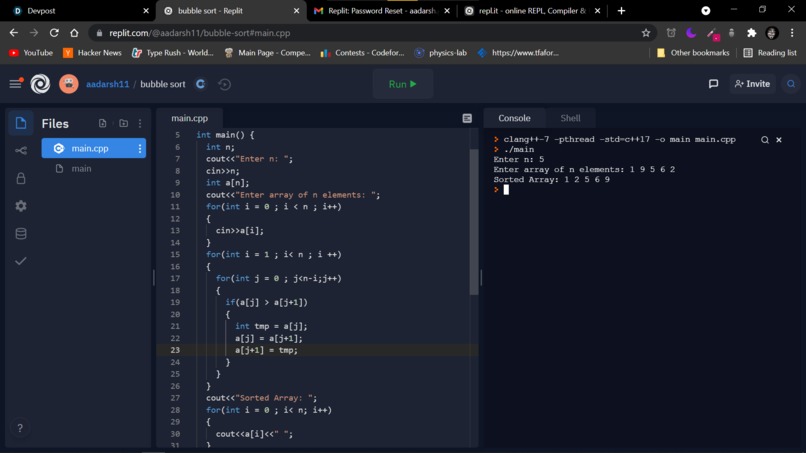
Task: Click the address bar URL
Action: pyautogui.click(x=199, y=33)
